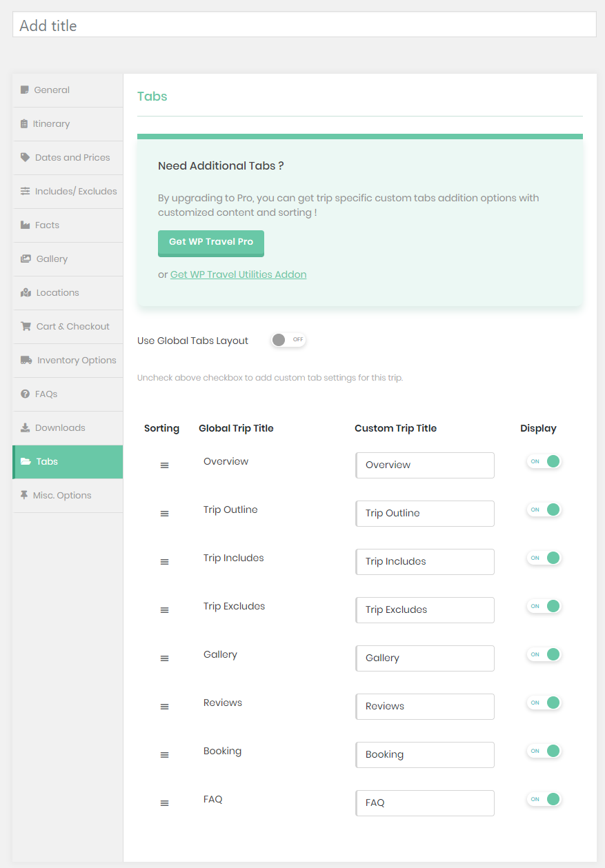Follow the Get WP Travel Utilities Addon link
Viewport: 605px width, 868px height.
pos(238,274)
